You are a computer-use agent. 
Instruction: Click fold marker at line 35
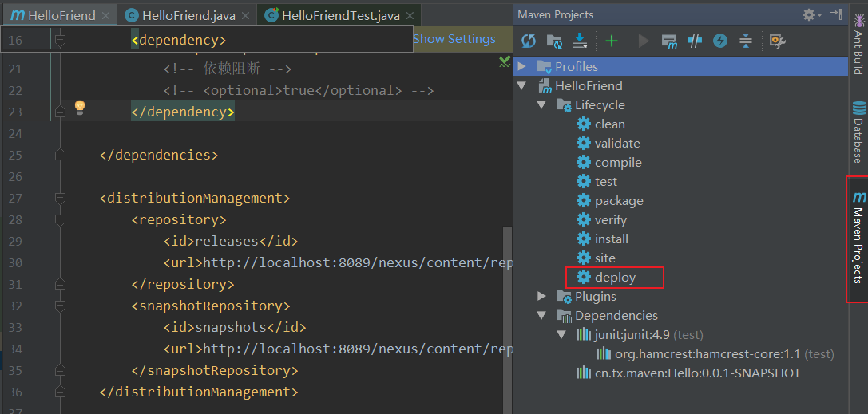coord(60,370)
